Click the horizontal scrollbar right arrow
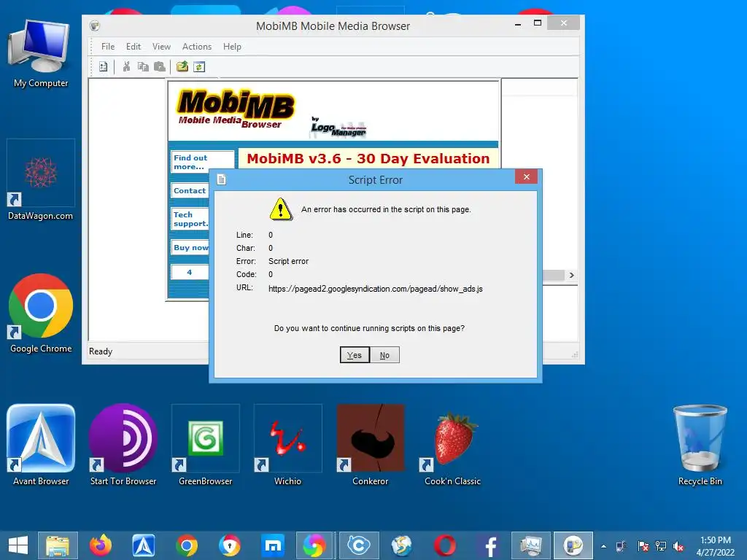 coord(572,275)
